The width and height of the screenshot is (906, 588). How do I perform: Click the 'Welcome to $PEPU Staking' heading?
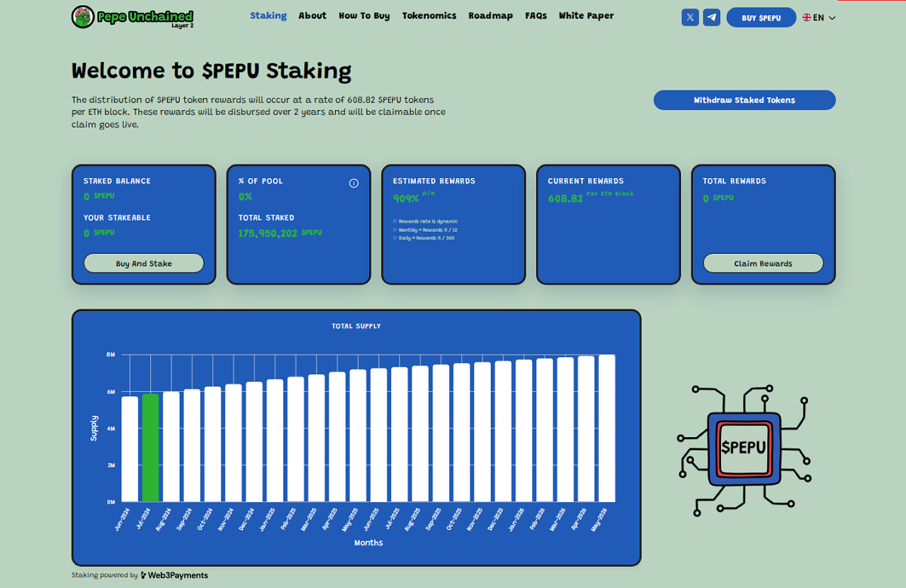[x=211, y=70]
